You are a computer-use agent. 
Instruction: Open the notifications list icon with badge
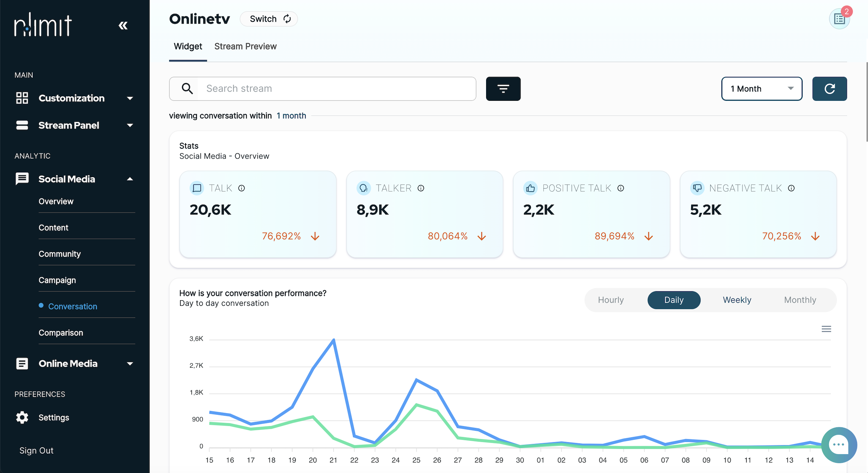coord(840,19)
